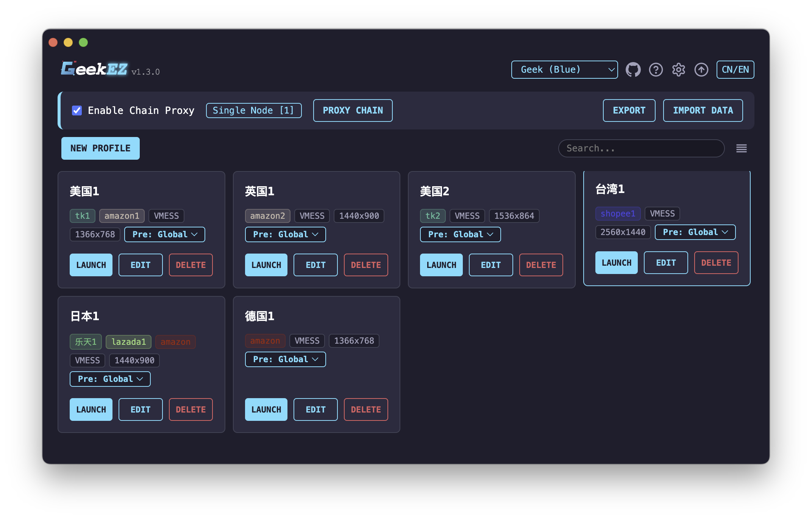Open Pre: Global dropdown on 台湾1 card
812x520 pixels.
[695, 232]
